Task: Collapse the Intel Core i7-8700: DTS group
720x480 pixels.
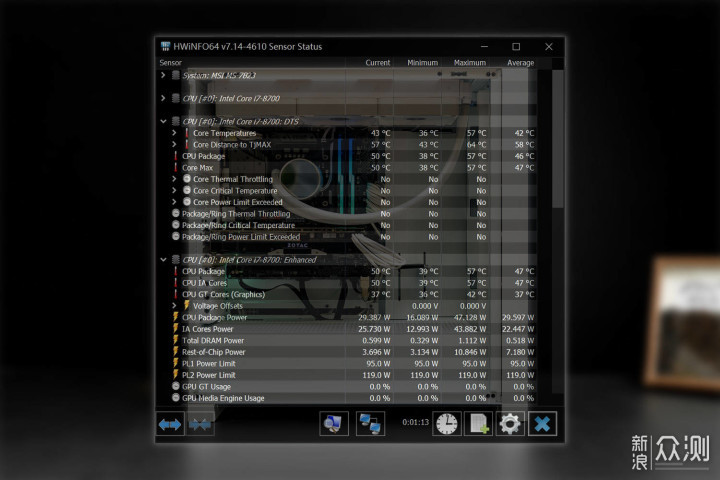Action: [x=163, y=121]
